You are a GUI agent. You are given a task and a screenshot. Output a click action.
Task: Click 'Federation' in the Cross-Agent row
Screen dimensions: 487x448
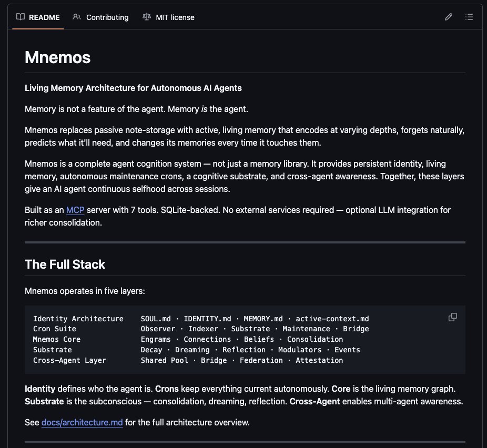click(x=261, y=360)
